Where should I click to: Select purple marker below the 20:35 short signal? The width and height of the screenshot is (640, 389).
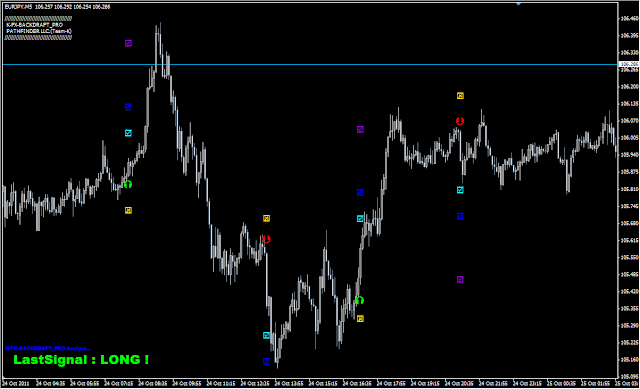[460, 279]
